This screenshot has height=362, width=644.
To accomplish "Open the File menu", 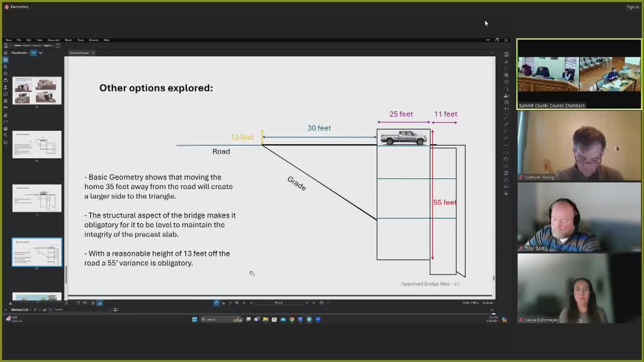I will tap(19, 40).
